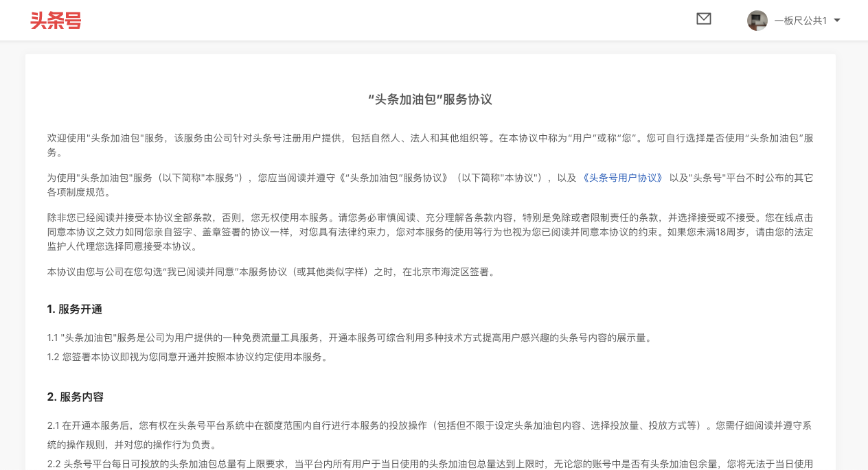Viewport: 868px width, 470px height.
Task: Click the paragraph starting 除非您已经阅读
Action: [x=431, y=232]
